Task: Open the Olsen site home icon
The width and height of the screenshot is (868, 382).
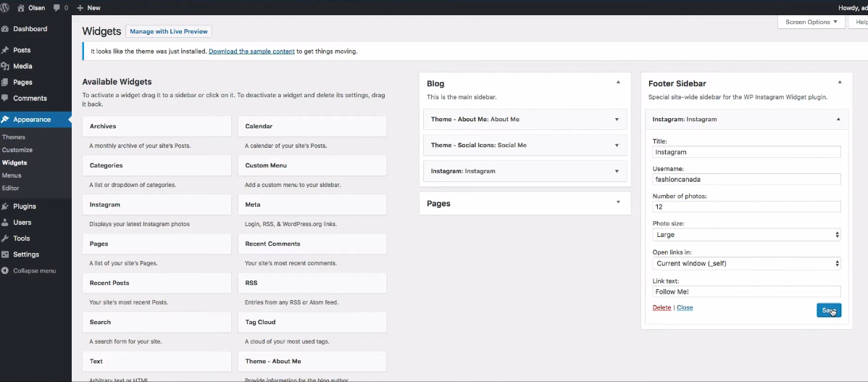Action: (x=21, y=8)
